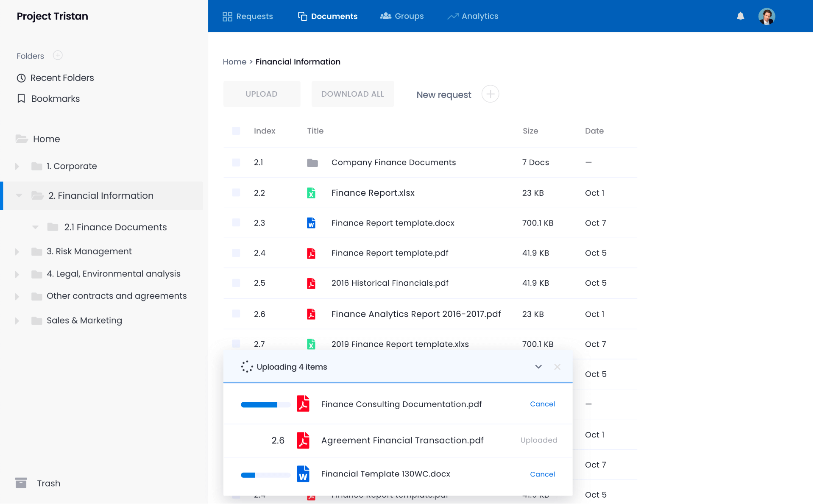This screenshot has height=504, width=814.
Task: Cancel the Finance Consulting Documentation.pdf upload
Action: coord(542,404)
